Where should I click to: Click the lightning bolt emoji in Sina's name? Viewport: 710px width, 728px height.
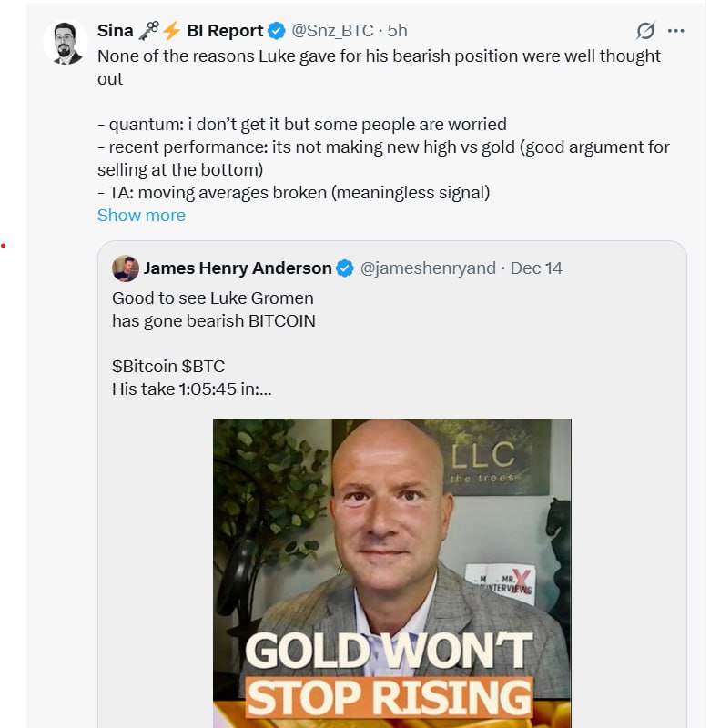coord(171,31)
